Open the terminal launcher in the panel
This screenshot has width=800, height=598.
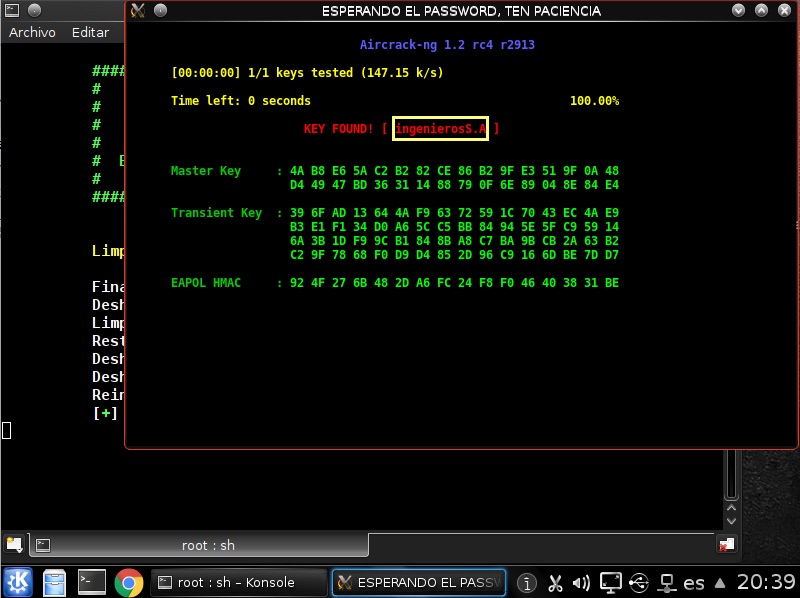click(x=92, y=582)
